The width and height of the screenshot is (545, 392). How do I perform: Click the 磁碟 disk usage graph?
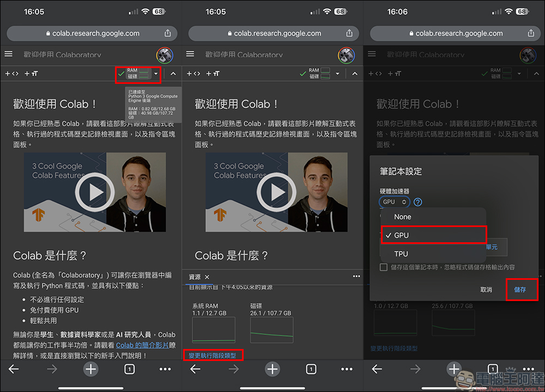point(272,329)
